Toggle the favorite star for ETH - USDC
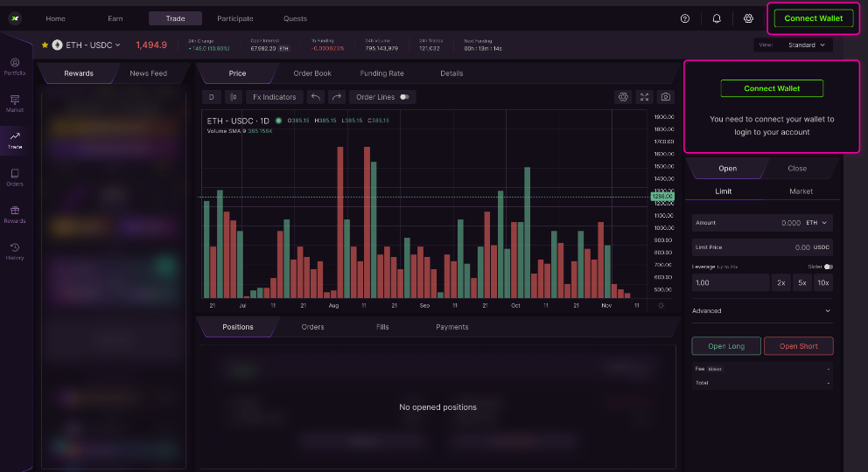The width and height of the screenshot is (868, 472). point(45,45)
